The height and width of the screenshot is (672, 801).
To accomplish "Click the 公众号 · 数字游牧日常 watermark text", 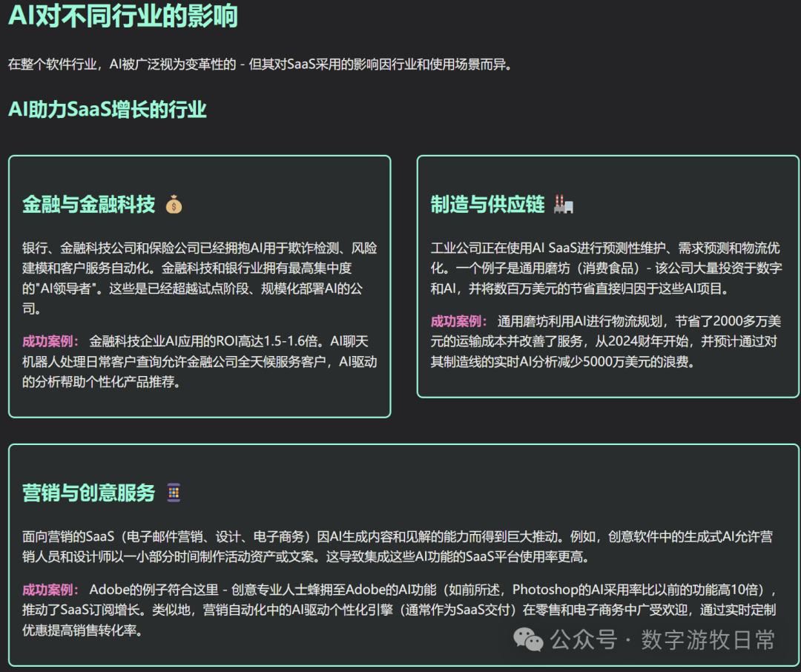I will click(x=662, y=639).
